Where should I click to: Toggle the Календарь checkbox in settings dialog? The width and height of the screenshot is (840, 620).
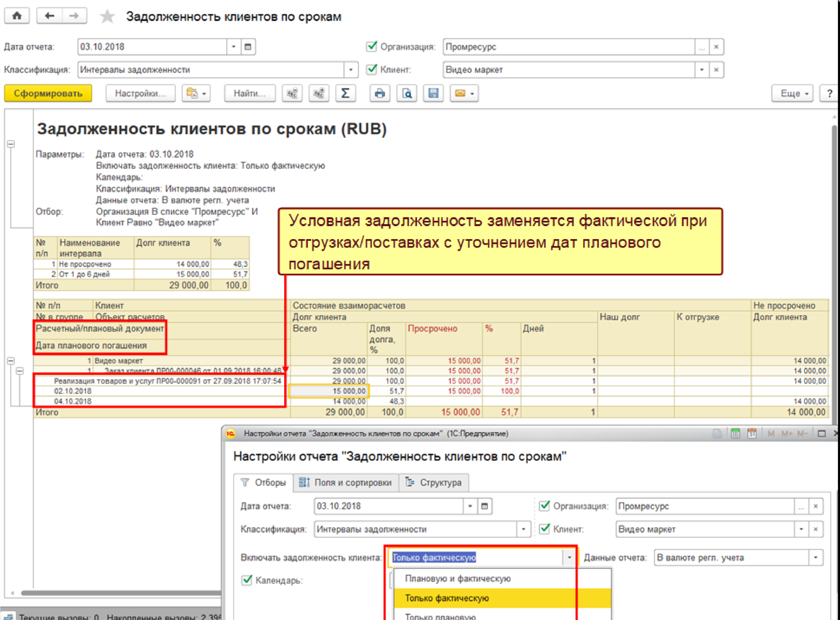[x=247, y=580]
